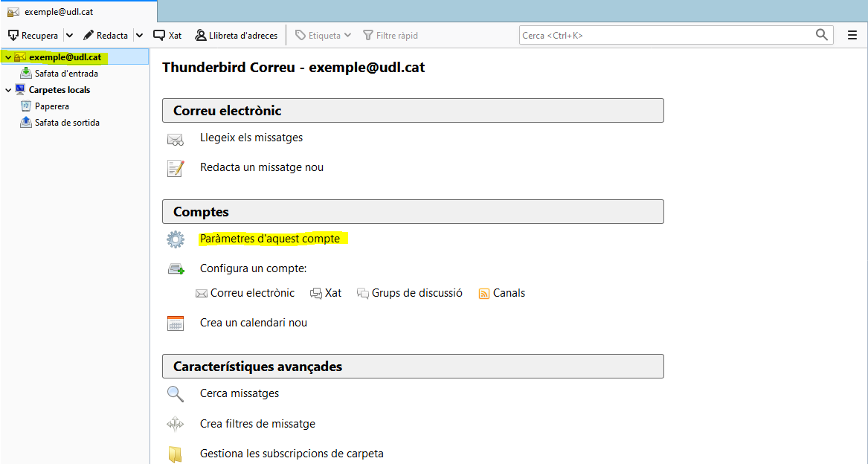The image size is (868, 464).
Task: Click the Cerca missatges magnifier icon
Action: tap(176, 394)
